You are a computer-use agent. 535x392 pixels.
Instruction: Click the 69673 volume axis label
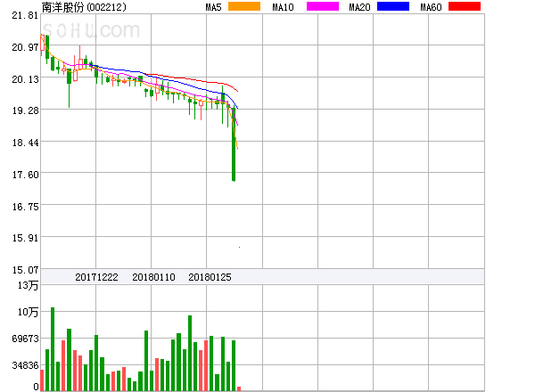25,339
